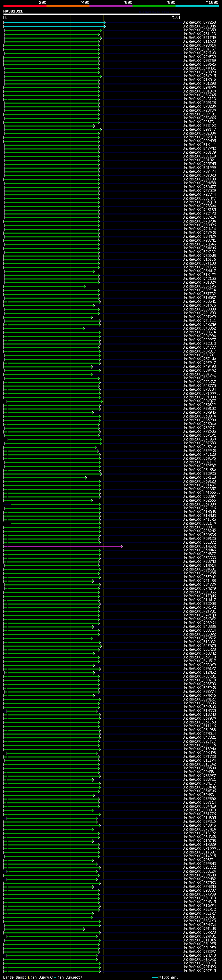Select hit label UniRef100_Q9TLU8
The width and height of the screenshot is (222, 980).
coord(199,929)
